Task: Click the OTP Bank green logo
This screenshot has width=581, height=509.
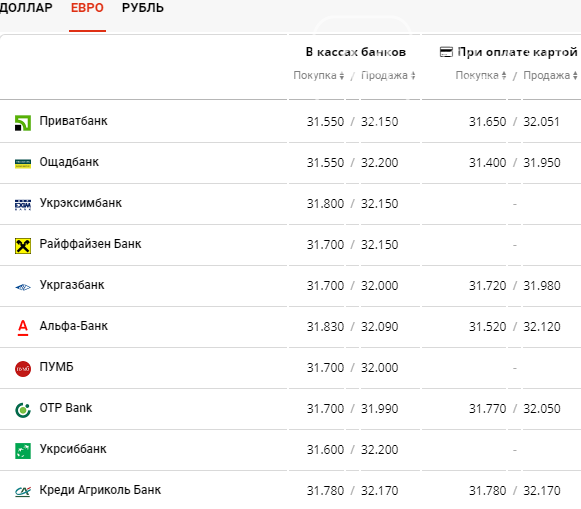Action: pos(23,410)
